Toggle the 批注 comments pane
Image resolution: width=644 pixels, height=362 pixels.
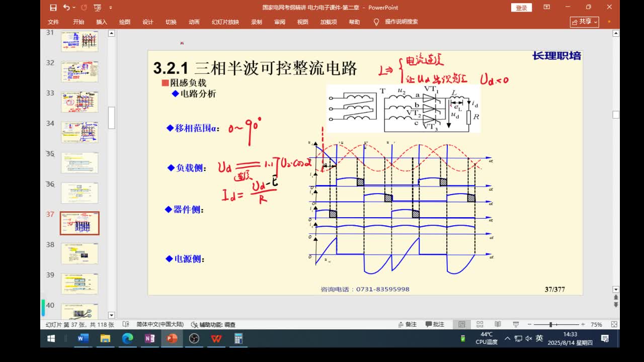(435, 325)
